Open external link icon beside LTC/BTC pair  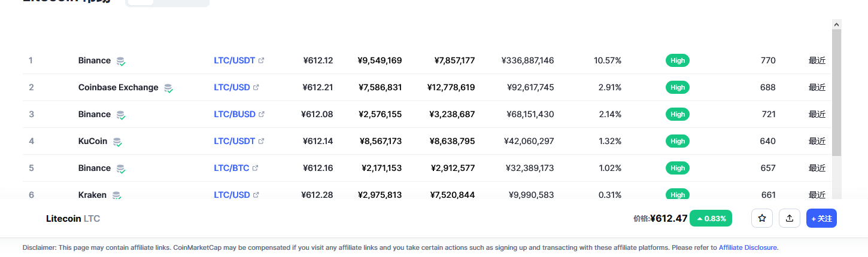click(256, 168)
